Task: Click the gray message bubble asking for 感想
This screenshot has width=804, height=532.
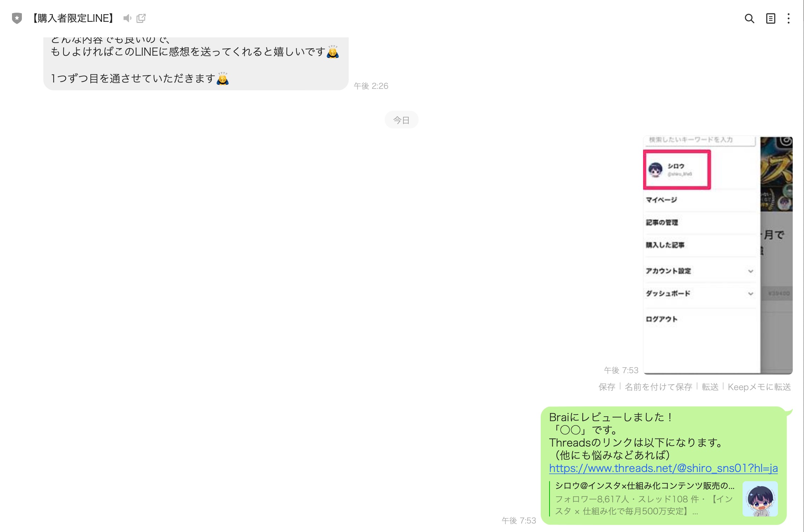Action: [x=196, y=64]
